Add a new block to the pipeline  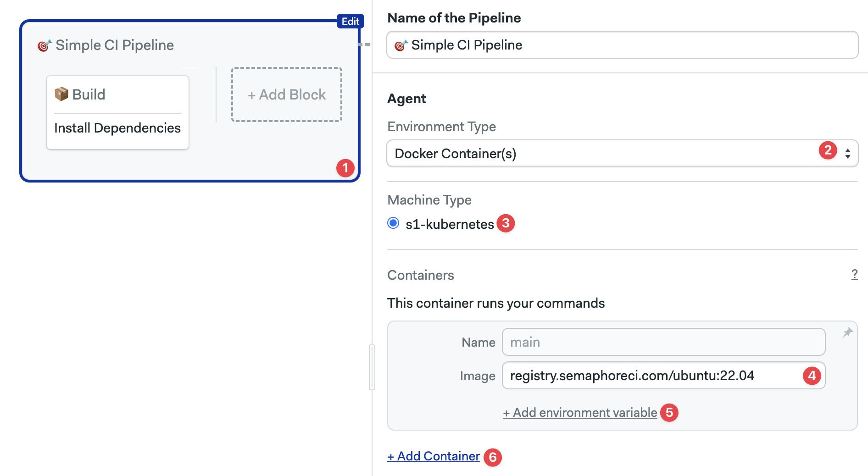tap(287, 94)
